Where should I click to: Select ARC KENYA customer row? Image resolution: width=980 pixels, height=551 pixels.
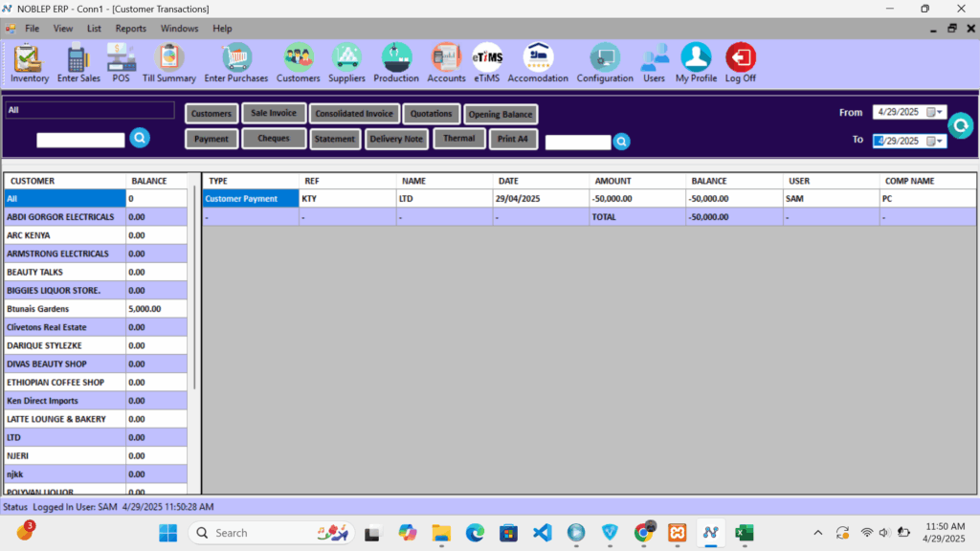[96, 235]
